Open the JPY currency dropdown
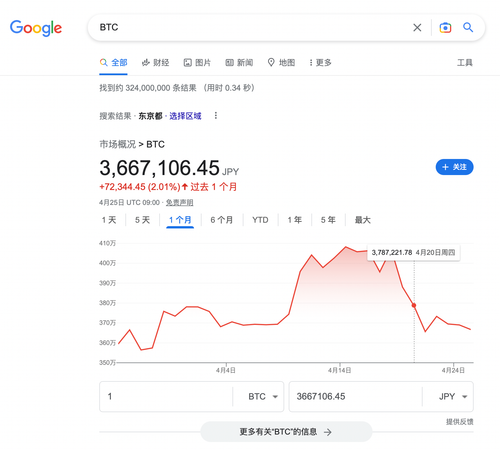 453,396
